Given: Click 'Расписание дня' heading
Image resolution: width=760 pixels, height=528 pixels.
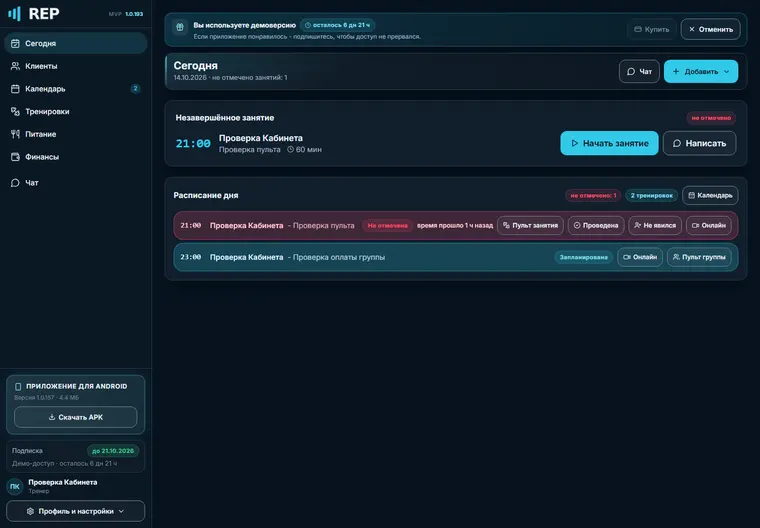Looking at the screenshot, I should [x=206, y=195].
